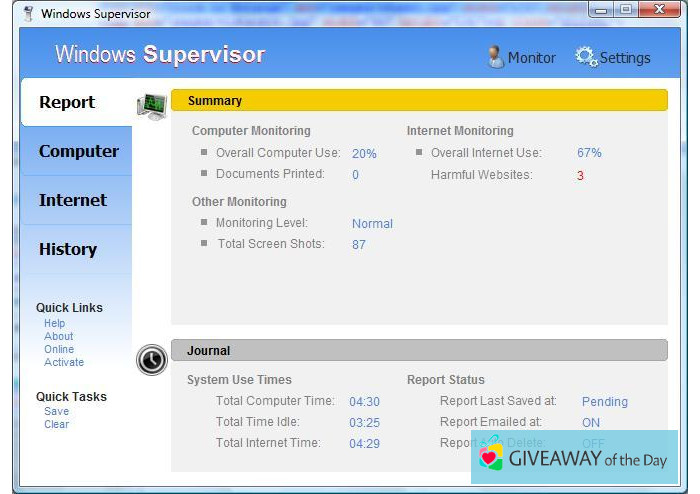Open the Help quick link
The width and height of the screenshot is (700, 494).
(54, 323)
